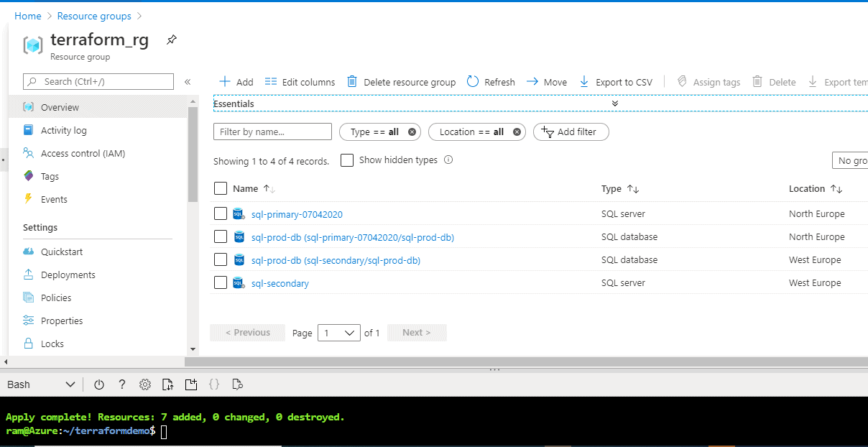Click Edit columns in the toolbar
Image resolution: width=868 pixels, height=447 pixels.
click(x=300, y=82)
